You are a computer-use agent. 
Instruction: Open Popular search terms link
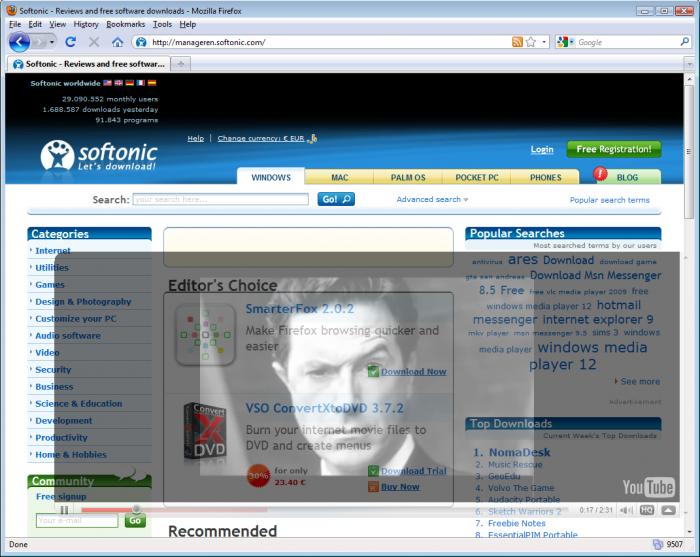click(x=609, y=200)
